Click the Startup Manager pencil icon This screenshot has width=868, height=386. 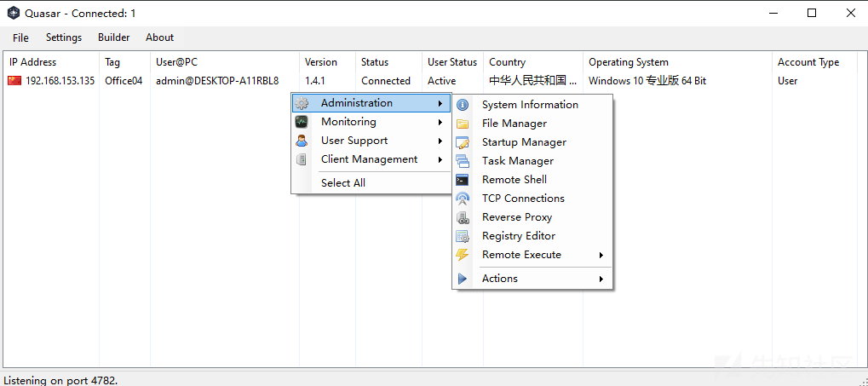coord(463,142)
